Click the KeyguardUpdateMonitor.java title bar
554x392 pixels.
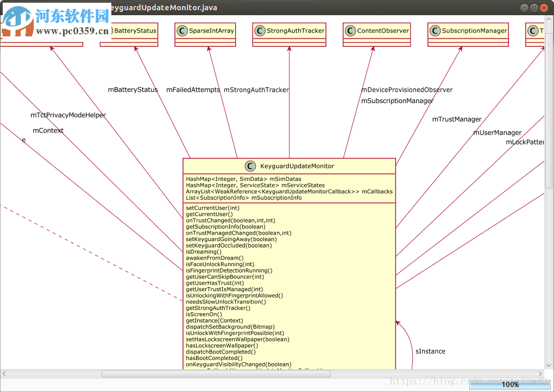click(163, 8)
